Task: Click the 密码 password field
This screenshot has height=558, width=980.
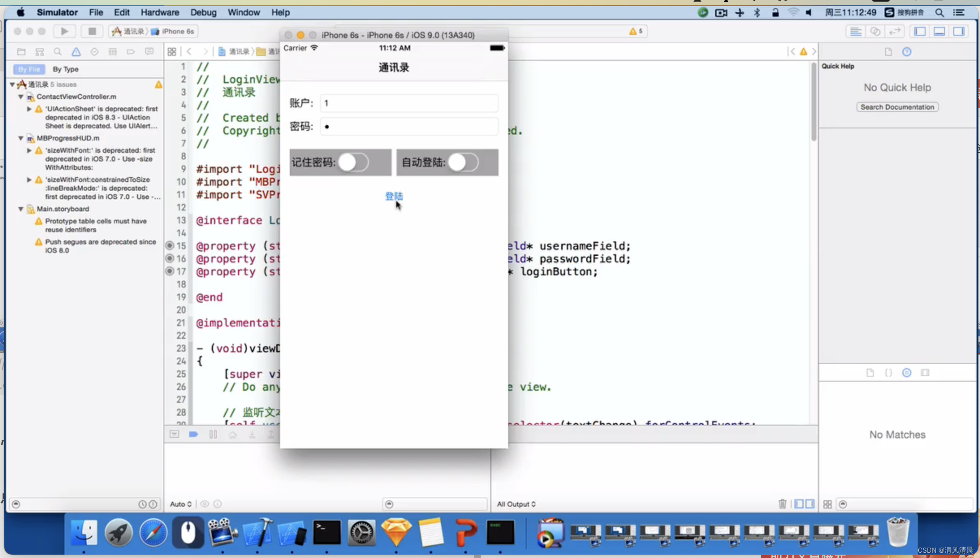Action: pyautogui.click(x=409, y=127)
